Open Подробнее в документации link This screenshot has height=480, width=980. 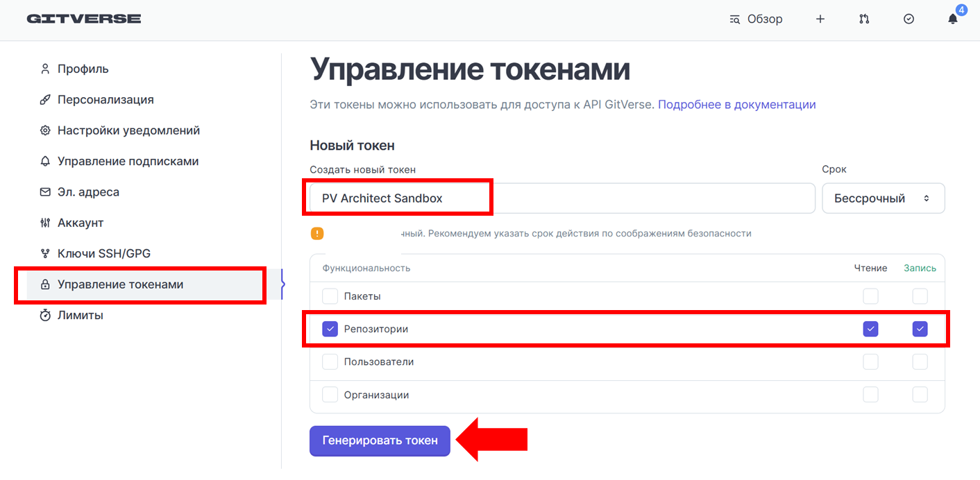click(x=736, y=105)
